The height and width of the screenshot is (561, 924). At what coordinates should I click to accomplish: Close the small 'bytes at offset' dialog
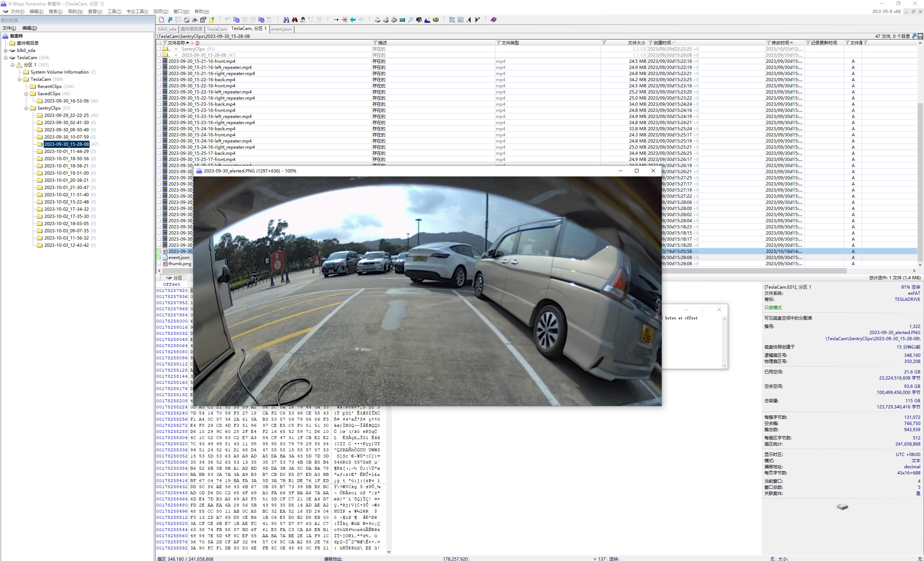[719, 310]
